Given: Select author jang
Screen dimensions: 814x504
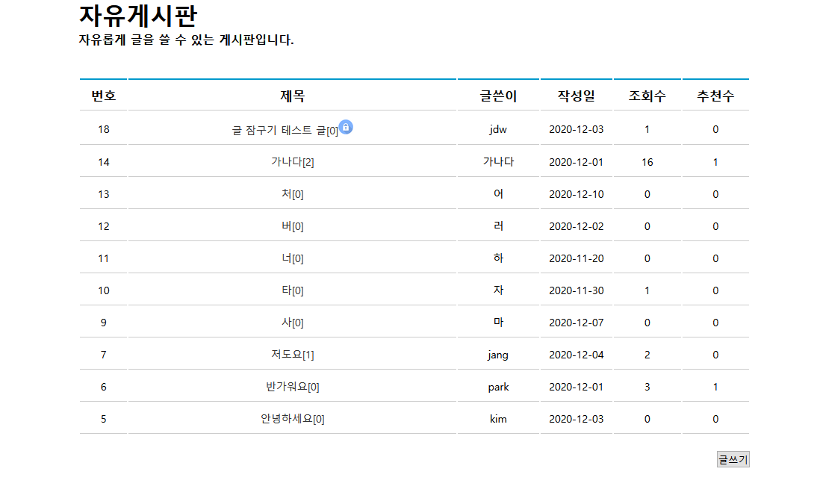Looking at the screenshot, I should click(498, 355).
